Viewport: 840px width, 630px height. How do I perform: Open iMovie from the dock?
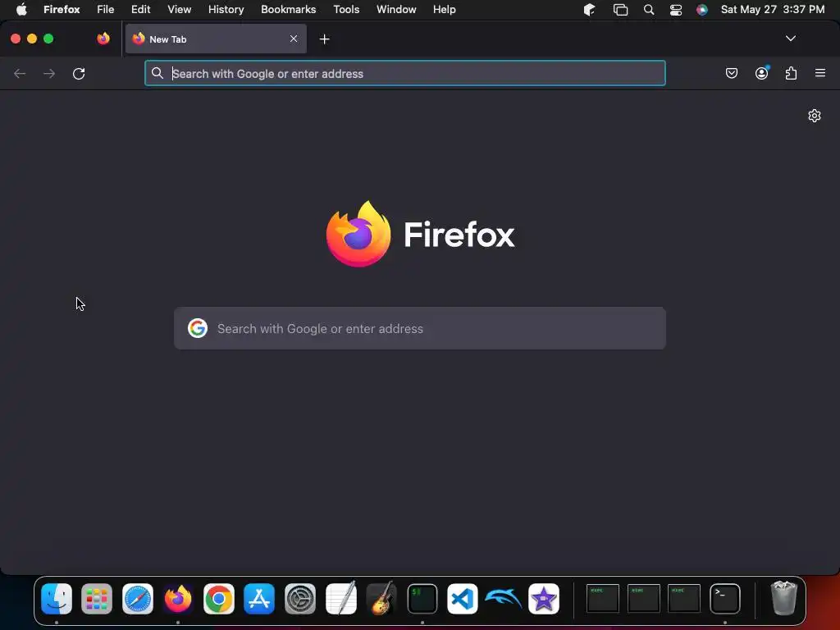(x=544, y=598)
